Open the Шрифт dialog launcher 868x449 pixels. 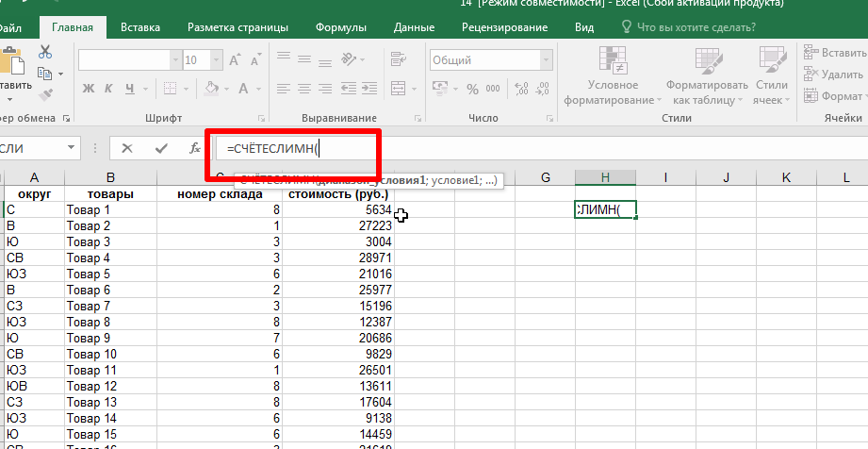[x=261, y=118]
